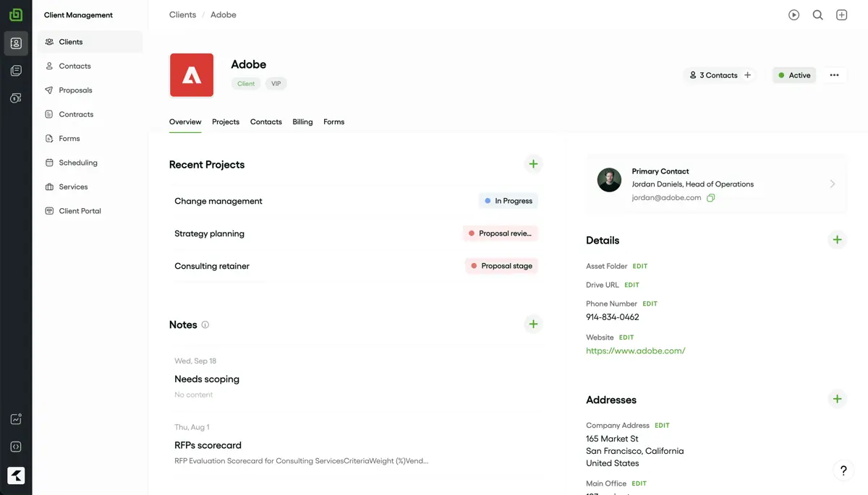This screenshot has height=495, width=868.
Task: Select the Overview tab
Action: (x=185, y=122)
